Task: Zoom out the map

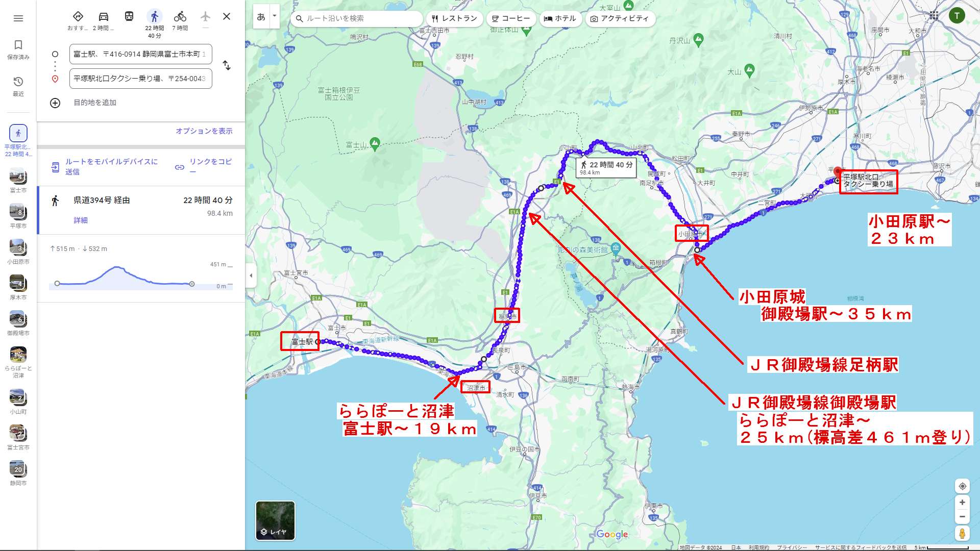Action: point(962,517)
